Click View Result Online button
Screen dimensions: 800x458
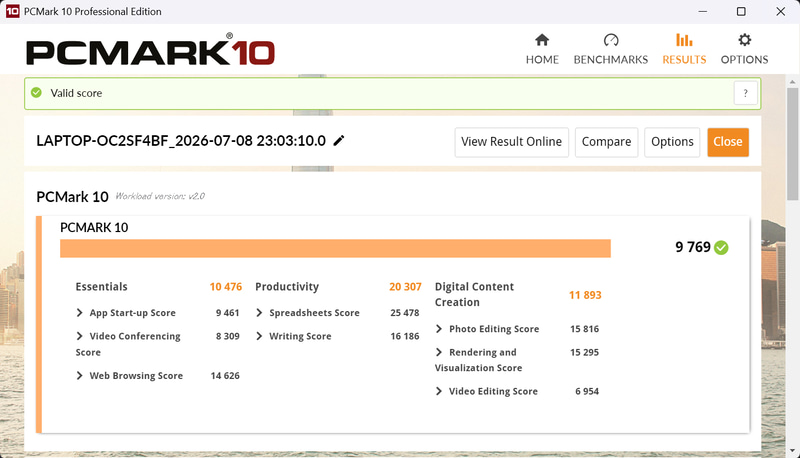coord(511,142)
